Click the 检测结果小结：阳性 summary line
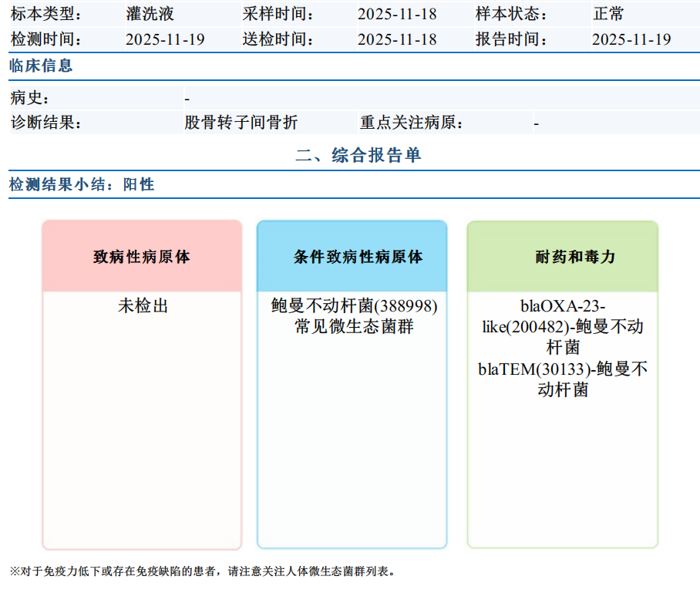The height and width of the screenshot is (593, 700). point(82,185)
